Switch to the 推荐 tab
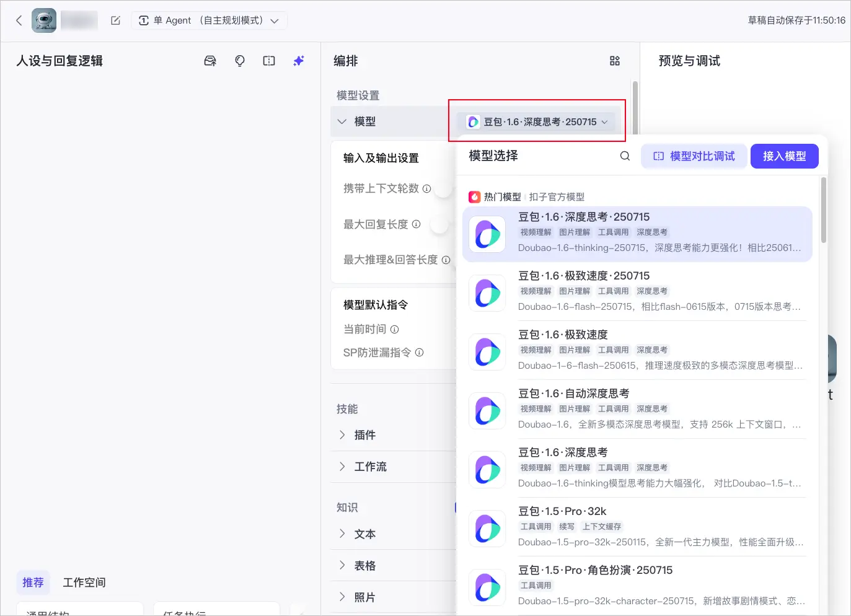The width and height of the screenshot is (851, 616). click(33, 583)
